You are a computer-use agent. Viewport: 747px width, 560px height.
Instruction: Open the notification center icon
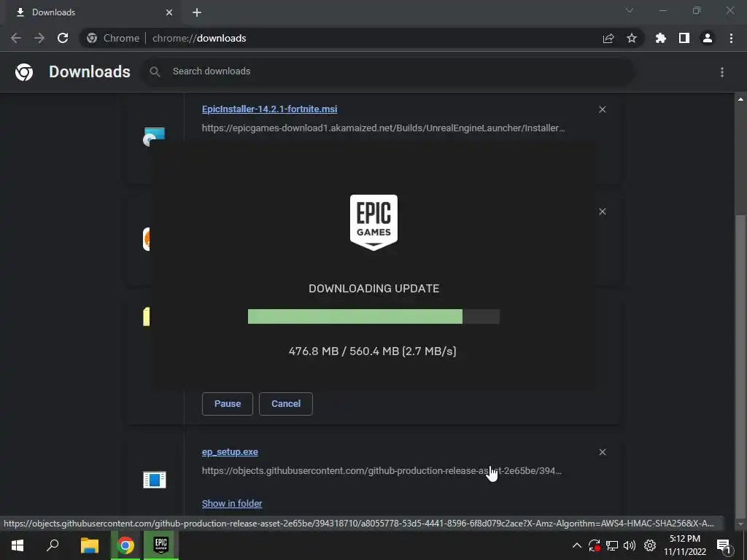pyautogui.click(x=724, y=546)
